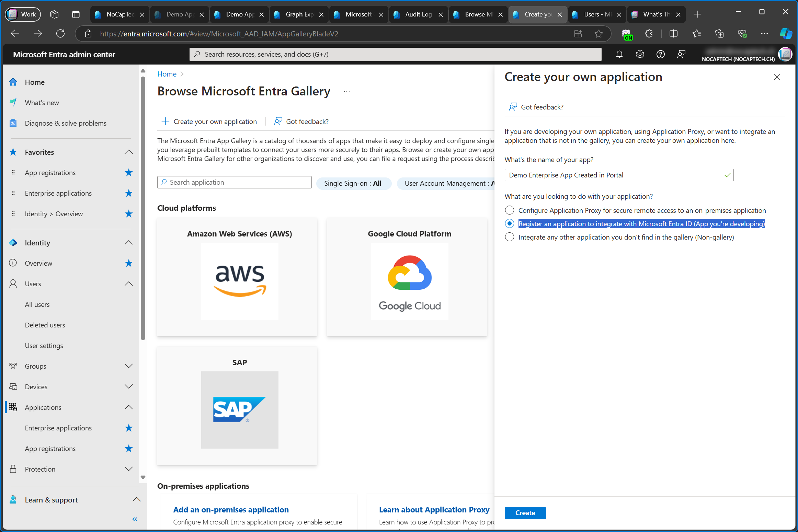The image size is (798, 532).
Task: Select 'Configure Application Proxy for secure remote access' radio button
Action: click(x=509, y=210)
